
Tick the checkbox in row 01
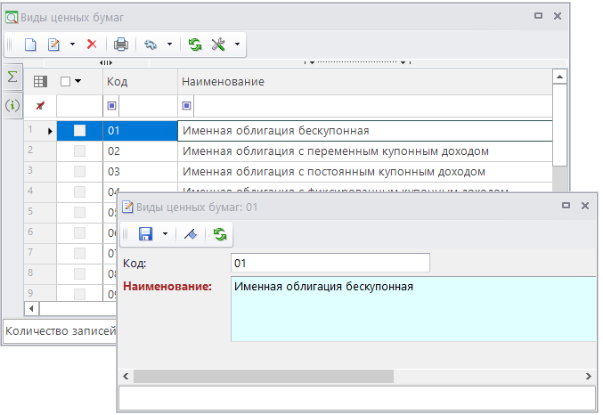point(80,130)
